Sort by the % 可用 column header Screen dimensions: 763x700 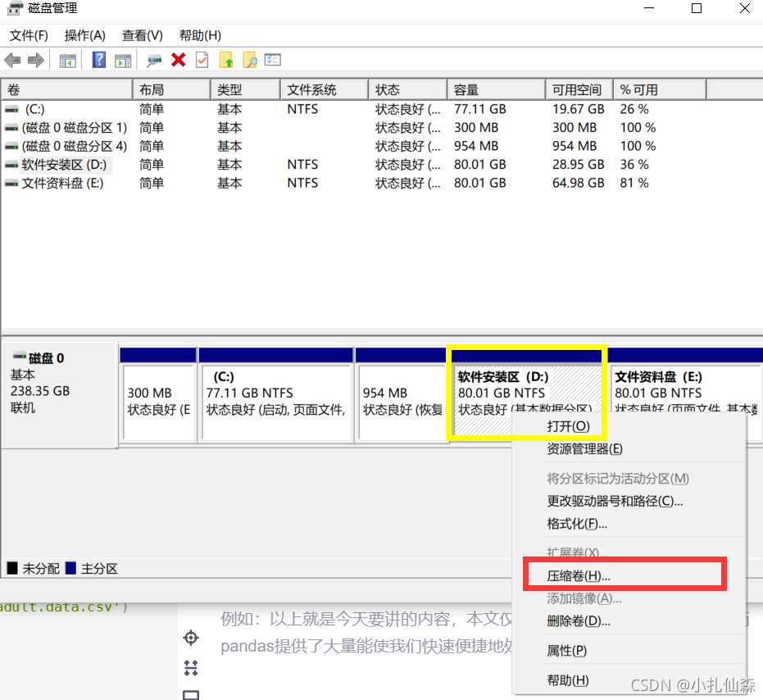(x=660, y=90)
